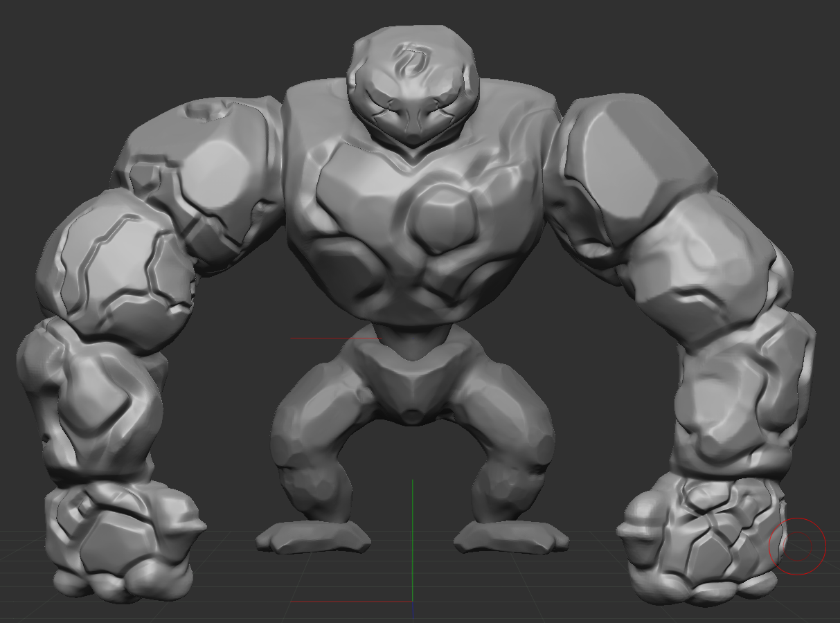Click the round hole on the golem's shoulder
Image resolution: width=840 pixels, height=623 pixels.
pos(206,109)
